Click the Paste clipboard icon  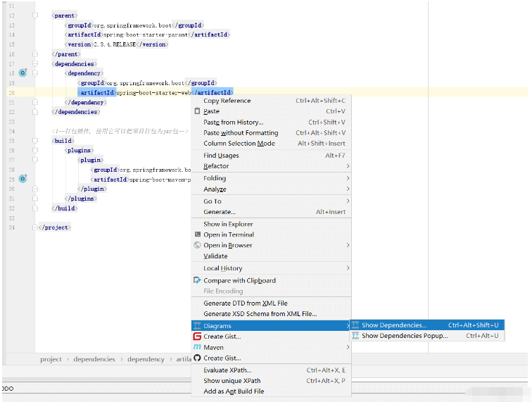pyautogui.click(x=198, y=111)
